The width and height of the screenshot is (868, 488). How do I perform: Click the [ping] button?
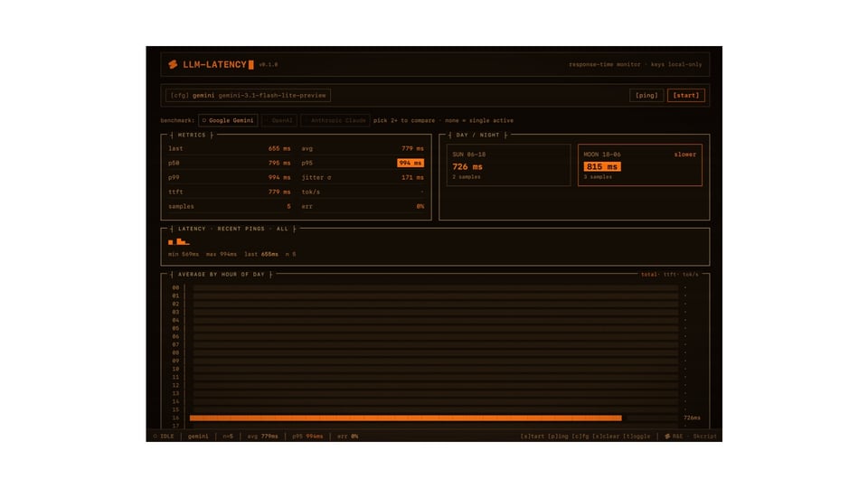646,95
